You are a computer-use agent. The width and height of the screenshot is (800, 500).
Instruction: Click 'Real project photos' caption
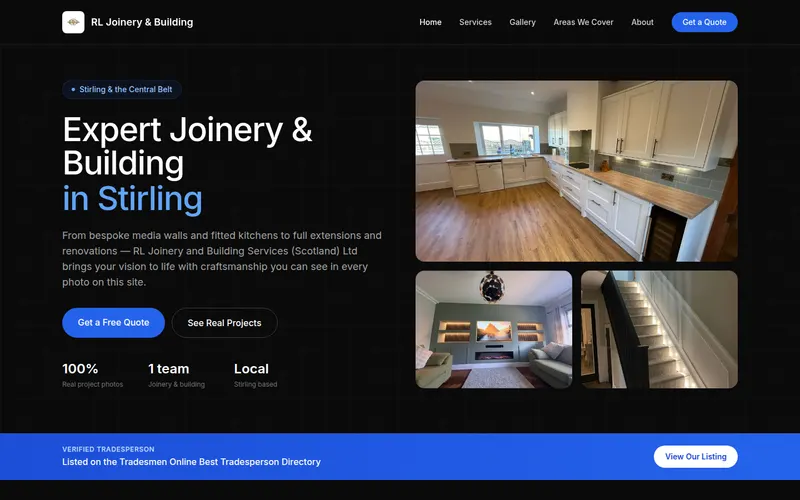coord(92,384)
